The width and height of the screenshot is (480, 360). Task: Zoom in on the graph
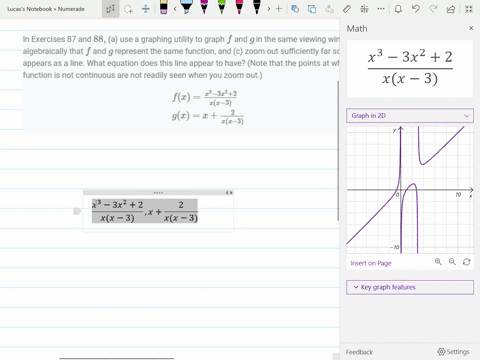[x=438, y=262]
